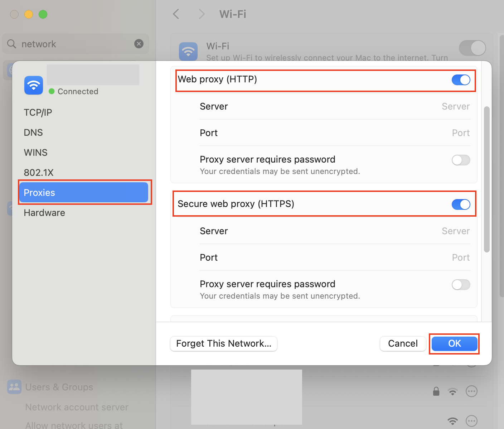Click OK to save proxy settings
This screenshot has width=504, height=429.
click(x=454, y=343)
